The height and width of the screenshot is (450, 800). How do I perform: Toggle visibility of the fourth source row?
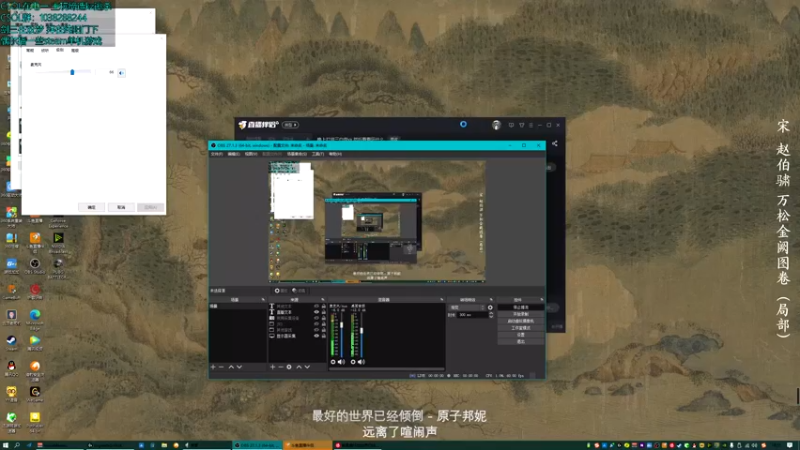tap(316, 324)
